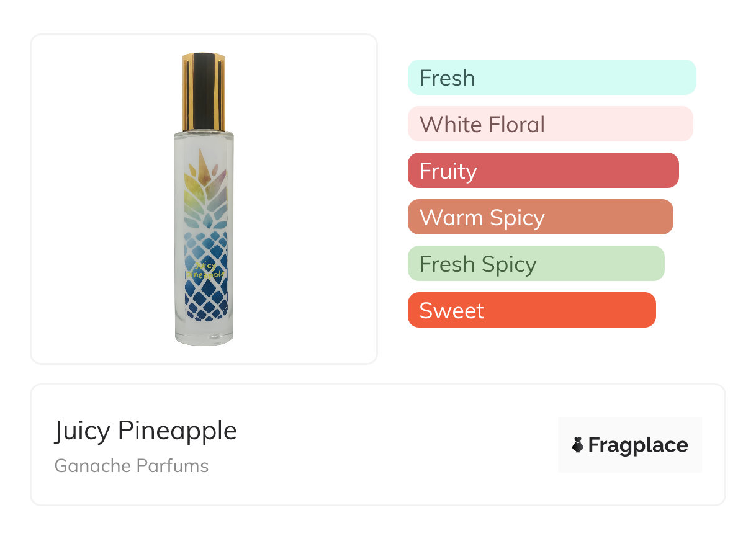Screen dimensions: 756x536
Task: Select the Sweet accord bar
Action: (x=532, y=310)
